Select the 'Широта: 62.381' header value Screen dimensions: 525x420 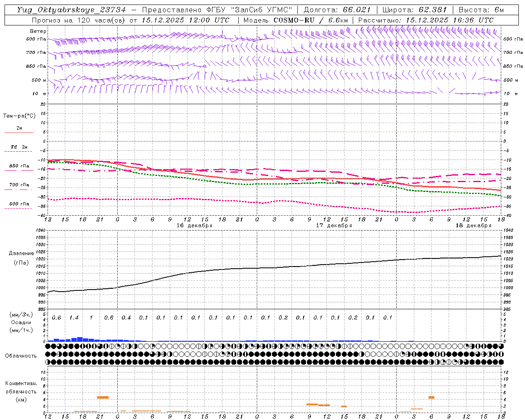(x=414, y=10)
